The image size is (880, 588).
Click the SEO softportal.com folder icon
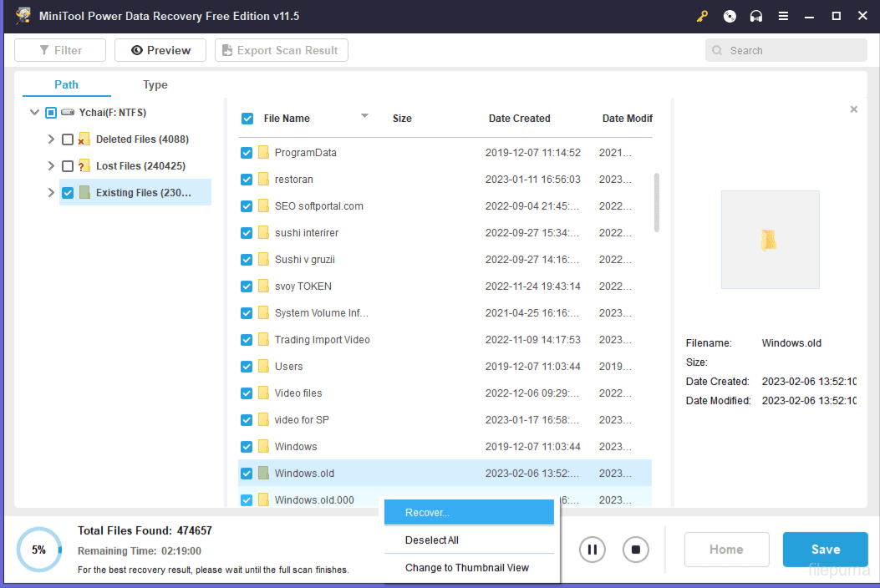click(x=263, y=206)
